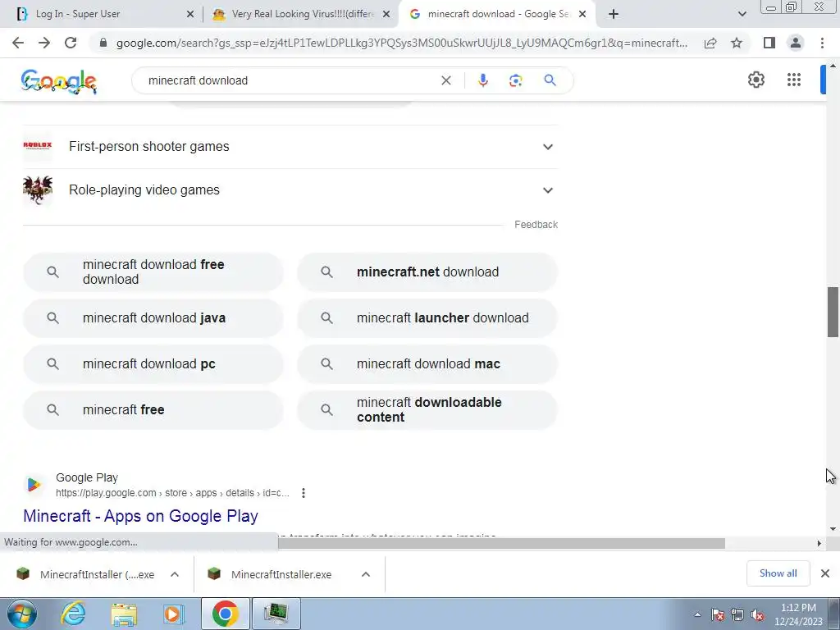This screenshot has width=840, height=630.
Task: Reload the current page
Action: click(x=71, y=43)
